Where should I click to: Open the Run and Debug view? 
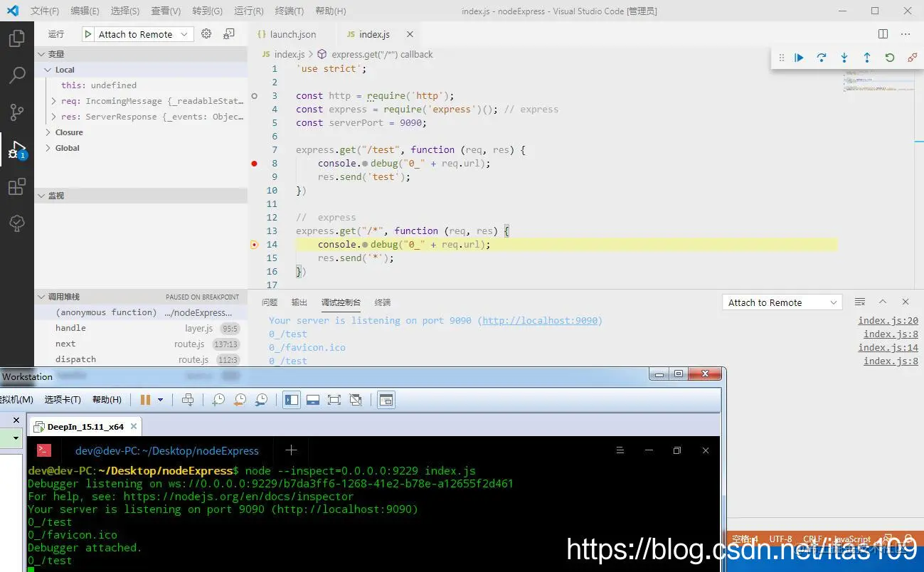coord(17,149)
